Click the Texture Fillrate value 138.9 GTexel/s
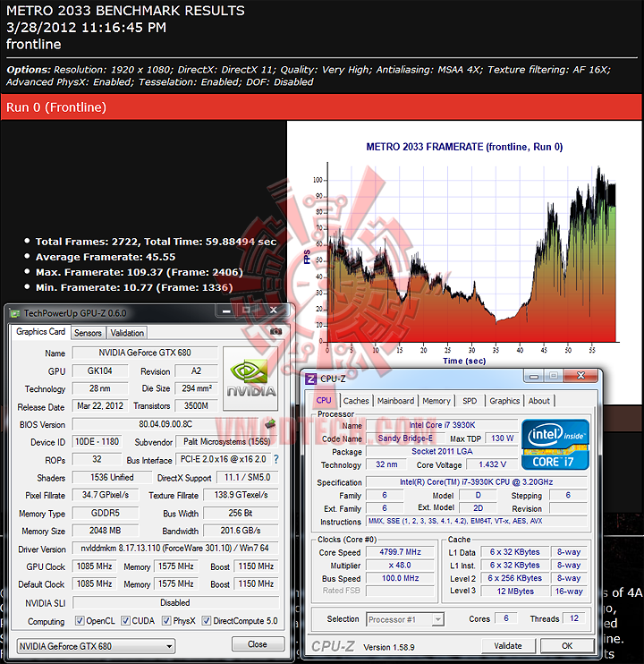 [x=241, y=495]
